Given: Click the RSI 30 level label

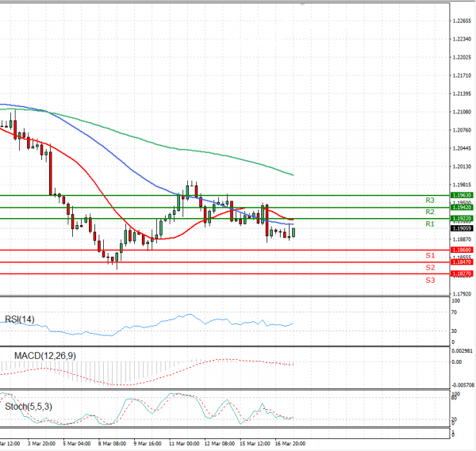Looking at the screenshot, I should click(x=454, y=331).
